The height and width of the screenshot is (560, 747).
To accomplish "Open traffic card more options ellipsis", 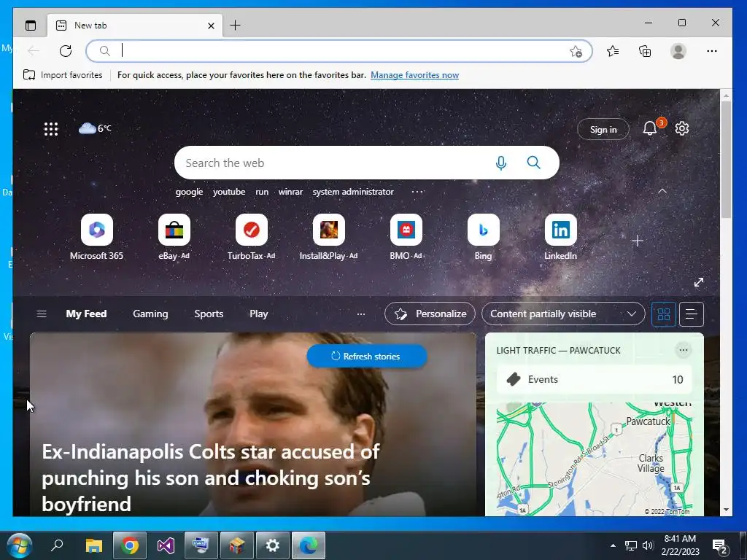I will 683,350.
